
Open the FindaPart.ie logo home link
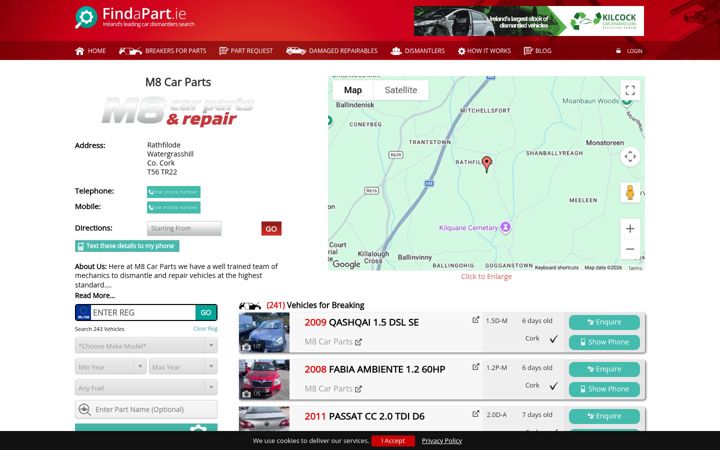pyautogui.click(x=135, y=17)
